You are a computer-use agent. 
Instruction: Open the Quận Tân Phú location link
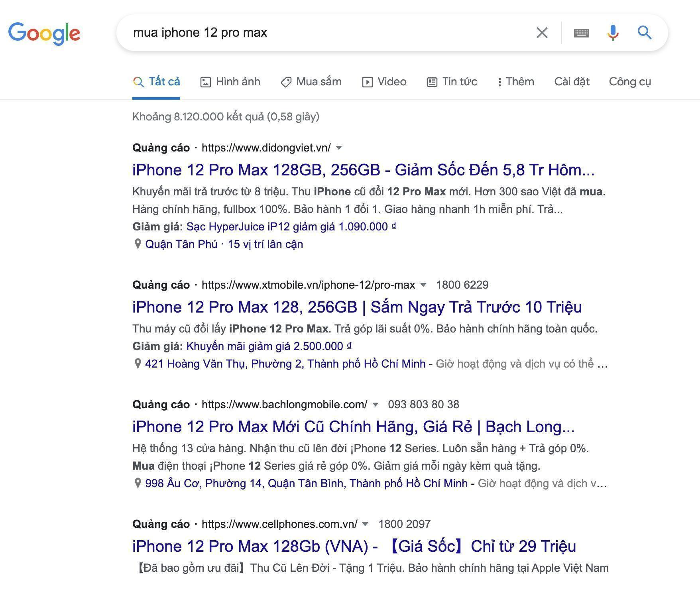[181, 244]
